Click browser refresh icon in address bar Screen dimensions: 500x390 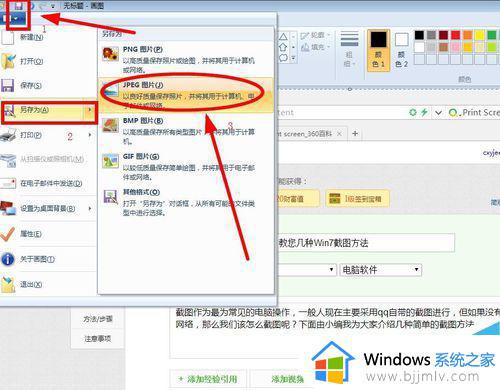[413, 112]
